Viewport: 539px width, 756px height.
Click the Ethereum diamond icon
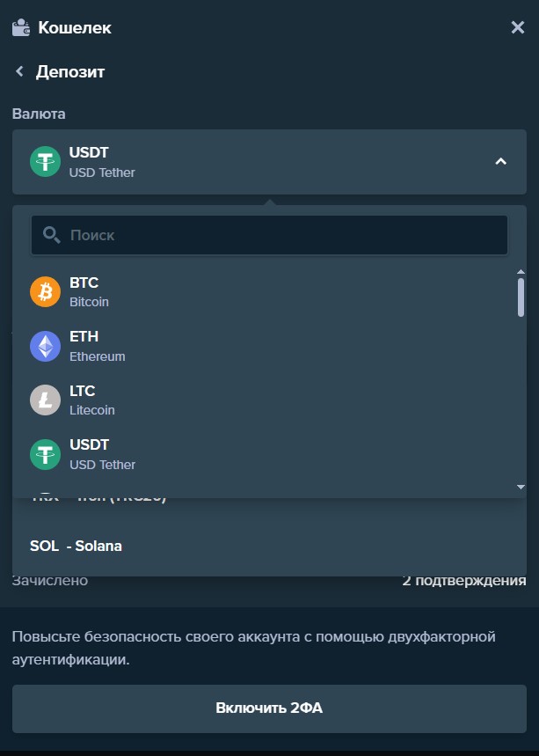coord(45,346)
